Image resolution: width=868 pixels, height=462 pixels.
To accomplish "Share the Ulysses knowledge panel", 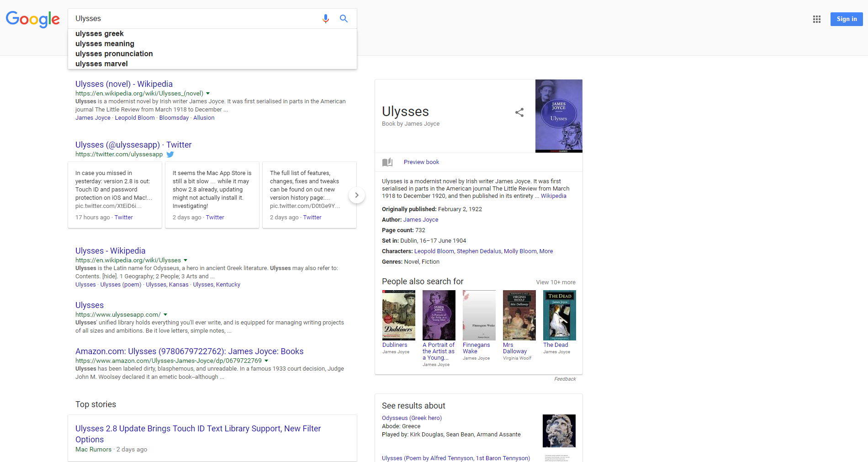I will coord(519,112).
